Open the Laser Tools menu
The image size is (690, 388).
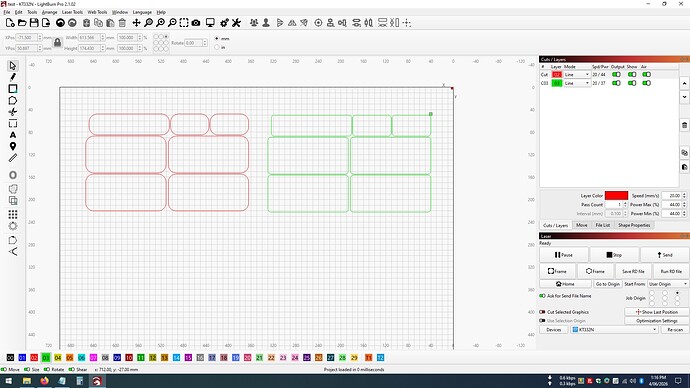pos(72,12)
